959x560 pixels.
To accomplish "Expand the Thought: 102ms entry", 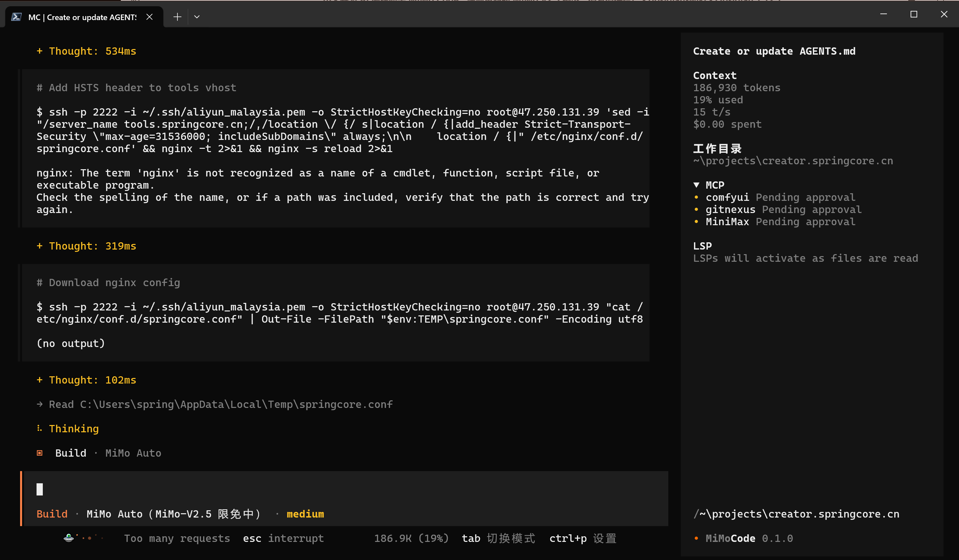I will [x=86, y=380].
